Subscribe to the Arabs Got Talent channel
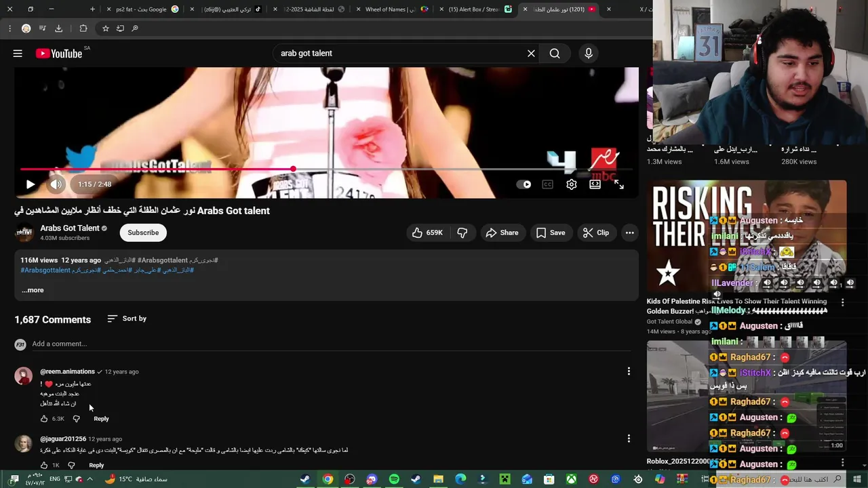 (x=143, y=232)
